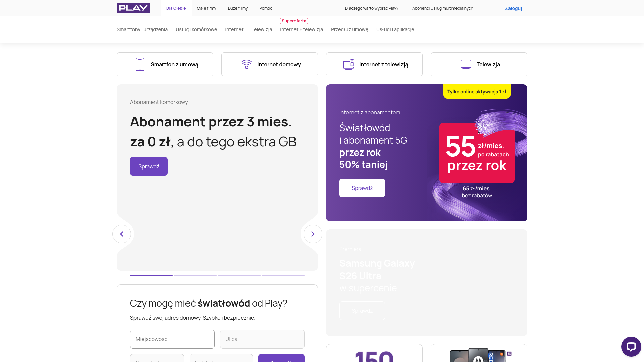Open the Pomoc tab
Image resolution: width=644 pixels, height=362 pixels.
tap(266, 8)
